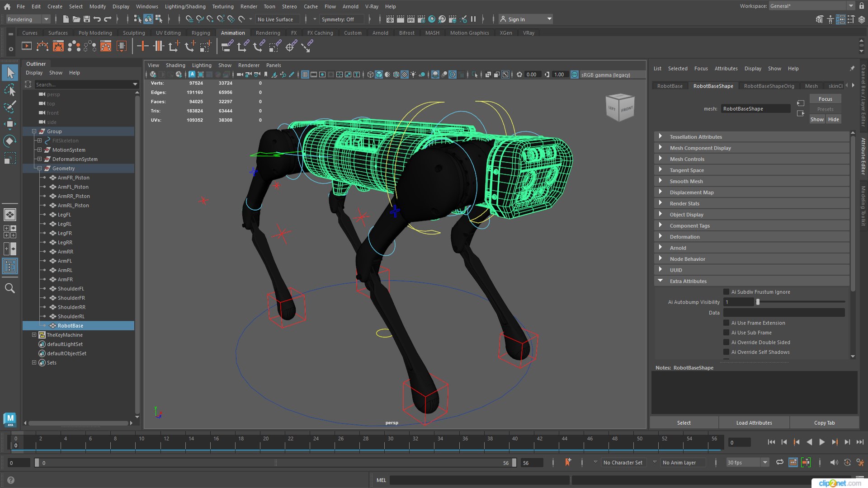Open the Arnold main menu
The width and height of the screenshot is (868, 488).
point(350,6)
